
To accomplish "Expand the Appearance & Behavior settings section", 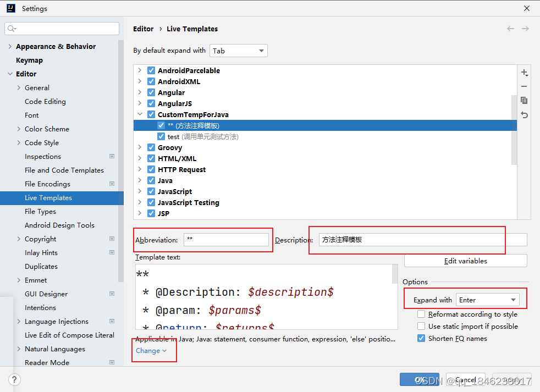I will [10, 46].
